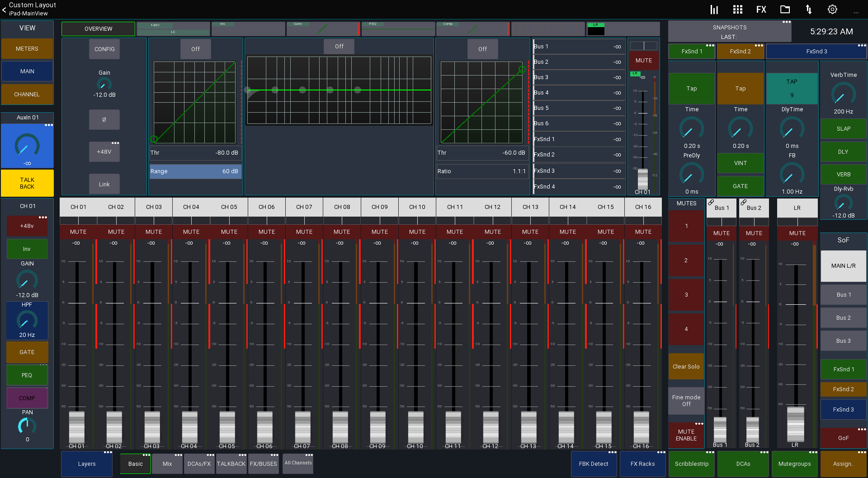
Task: Open the FX rack via the FX icon
Action: pyautogui.click(x=761, y=9)
